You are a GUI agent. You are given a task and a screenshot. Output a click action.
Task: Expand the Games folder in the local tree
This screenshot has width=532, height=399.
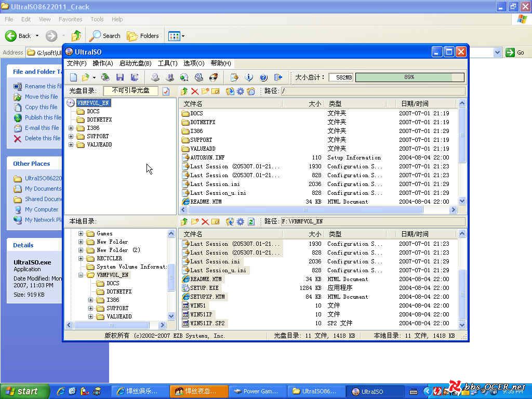pos(81,233)
